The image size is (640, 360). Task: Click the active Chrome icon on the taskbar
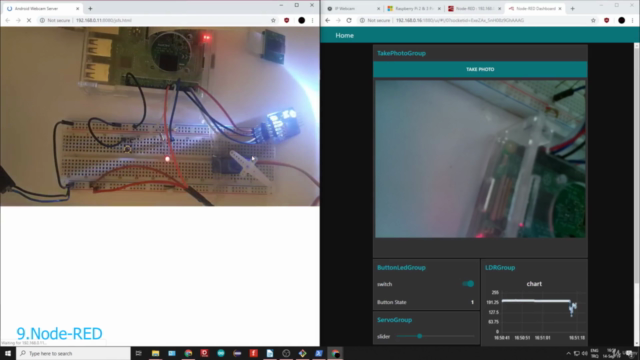[335, 353]
